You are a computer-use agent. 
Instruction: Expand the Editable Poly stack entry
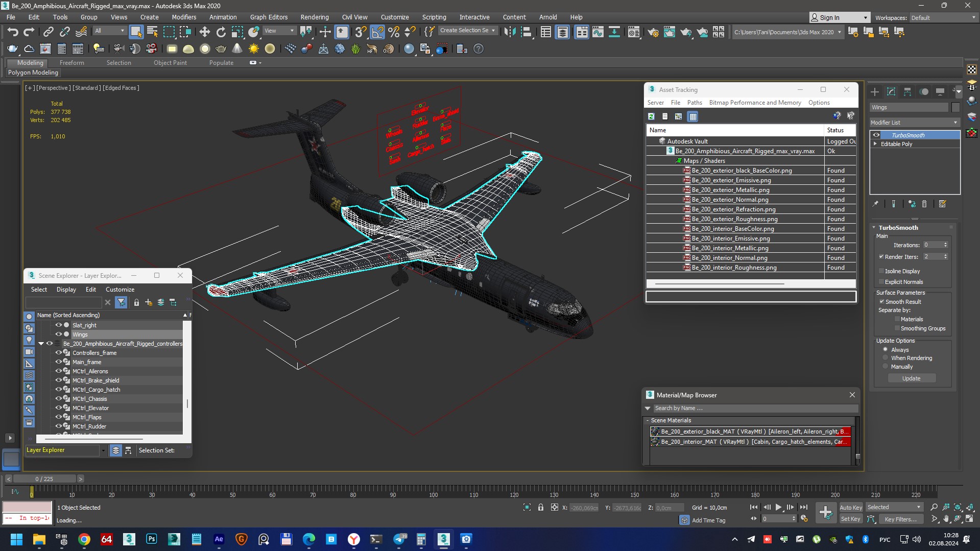point(875,144)
